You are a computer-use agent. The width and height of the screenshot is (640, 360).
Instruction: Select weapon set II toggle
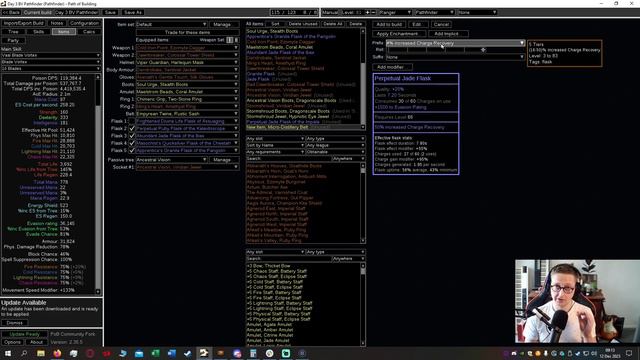coord(236,40)
